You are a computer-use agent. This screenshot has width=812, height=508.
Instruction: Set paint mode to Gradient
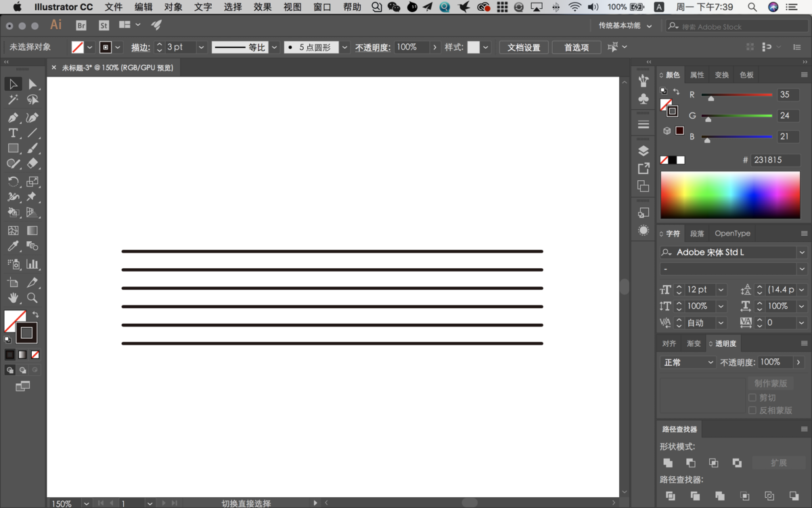[x=22, y=354]
